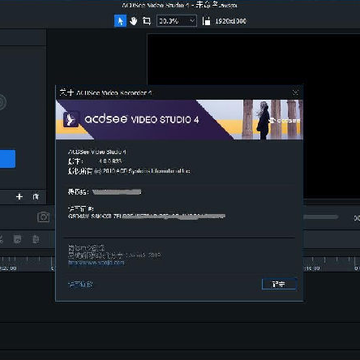Click the delete trash icon in media panel
The height and width of the screenshot is (360, 360).
tap(35, 197)
